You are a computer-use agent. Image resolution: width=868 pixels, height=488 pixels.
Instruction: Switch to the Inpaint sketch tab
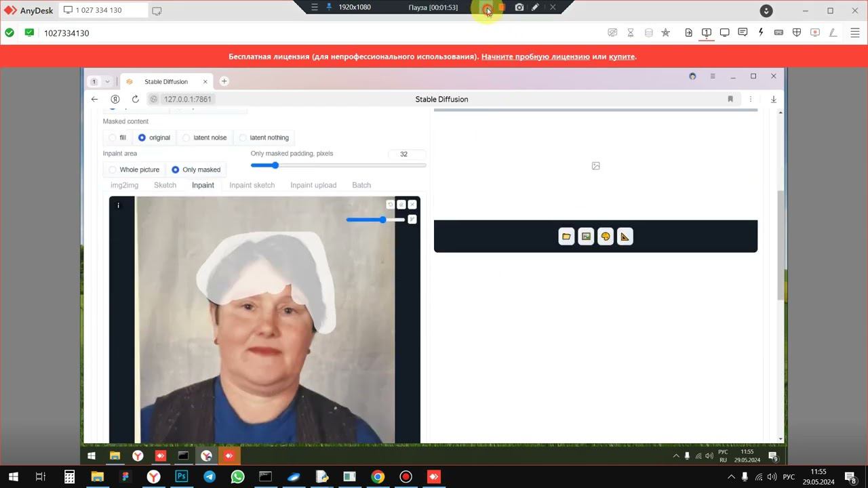(252, 185)
